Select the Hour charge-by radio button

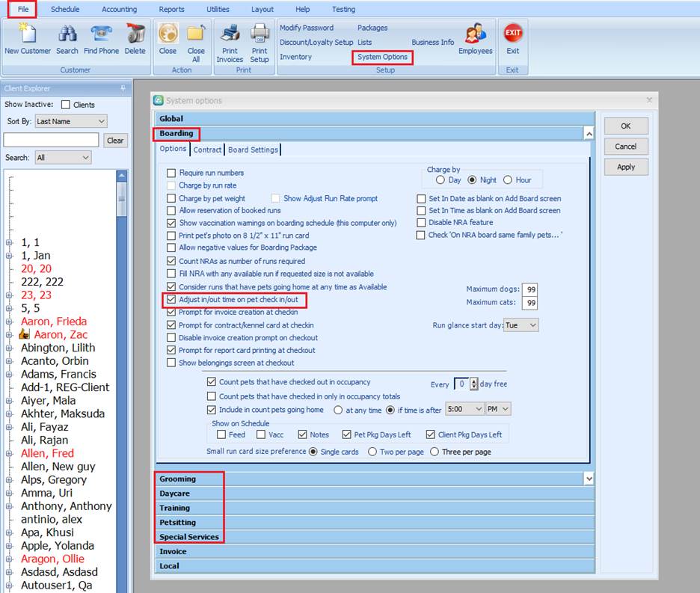[x=508, y=180]
